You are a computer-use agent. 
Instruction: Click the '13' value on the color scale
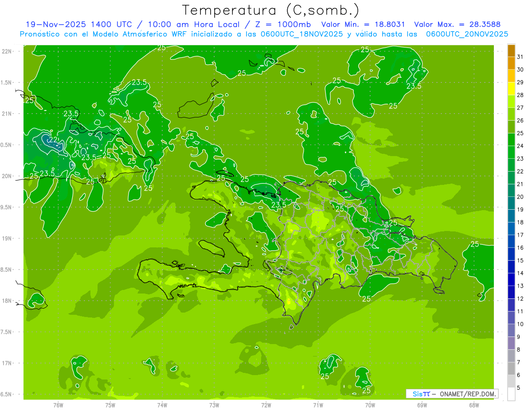pyautogui.click(x=520, y=286)
